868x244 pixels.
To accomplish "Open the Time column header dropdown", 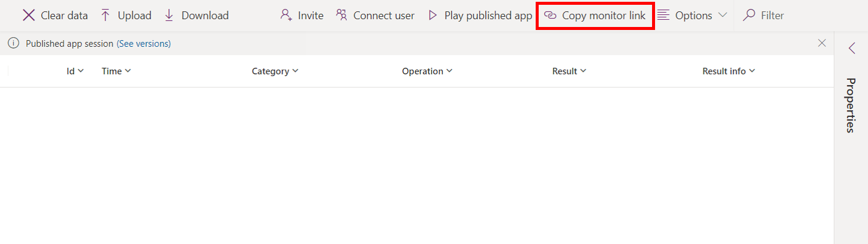I will [x=116, y=71].
